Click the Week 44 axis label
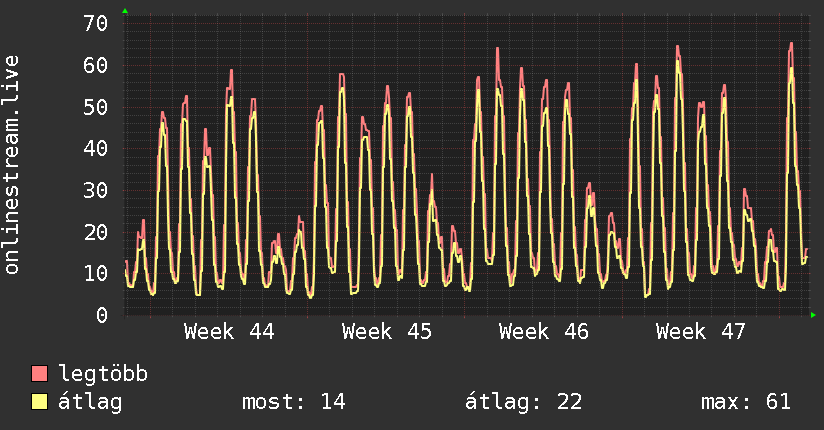Screen dimensions: 824x430 [229, 332]
